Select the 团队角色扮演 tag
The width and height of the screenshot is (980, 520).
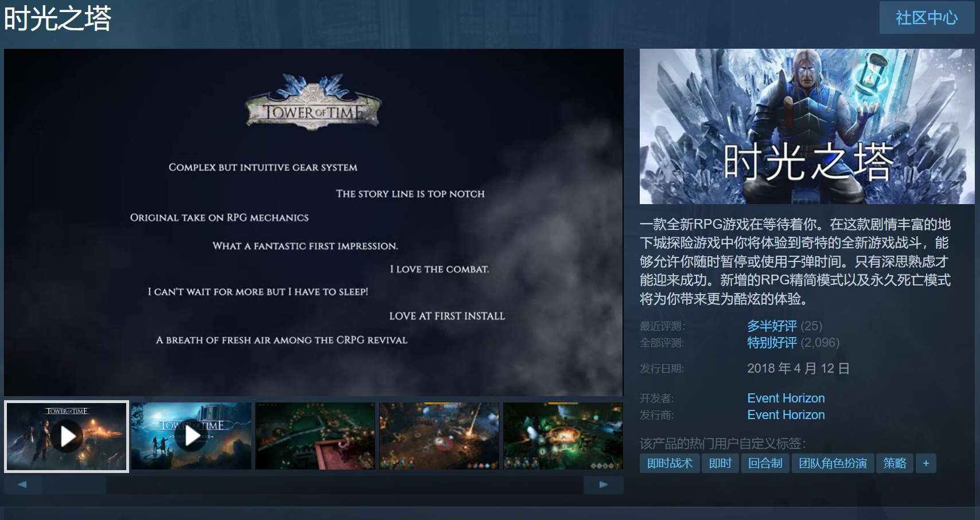pos(833,463)
